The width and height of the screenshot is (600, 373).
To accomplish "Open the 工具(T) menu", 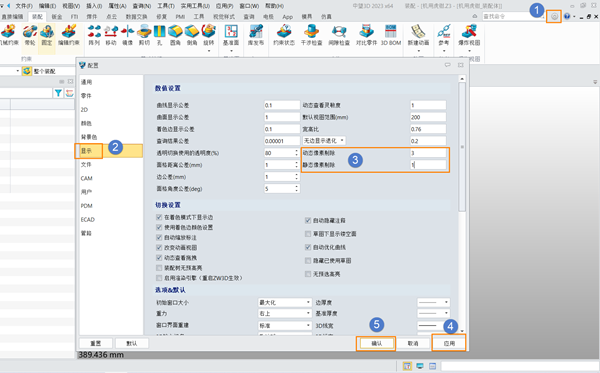I will [x=166, y=6].
